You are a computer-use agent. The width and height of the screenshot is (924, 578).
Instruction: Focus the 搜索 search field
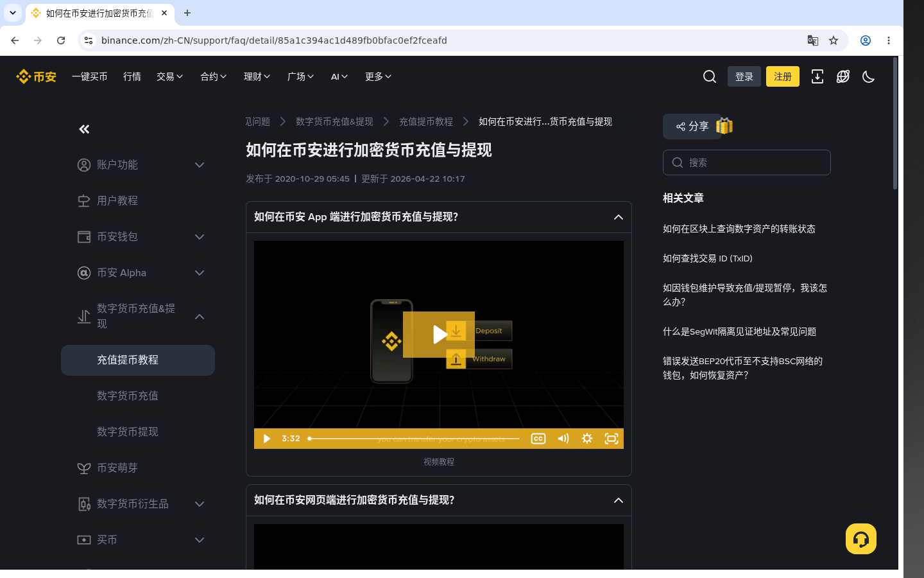(747, 162)
